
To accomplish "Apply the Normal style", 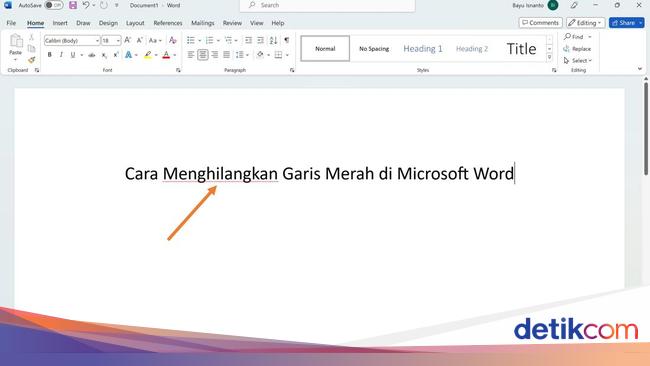I will coord(325,48).
